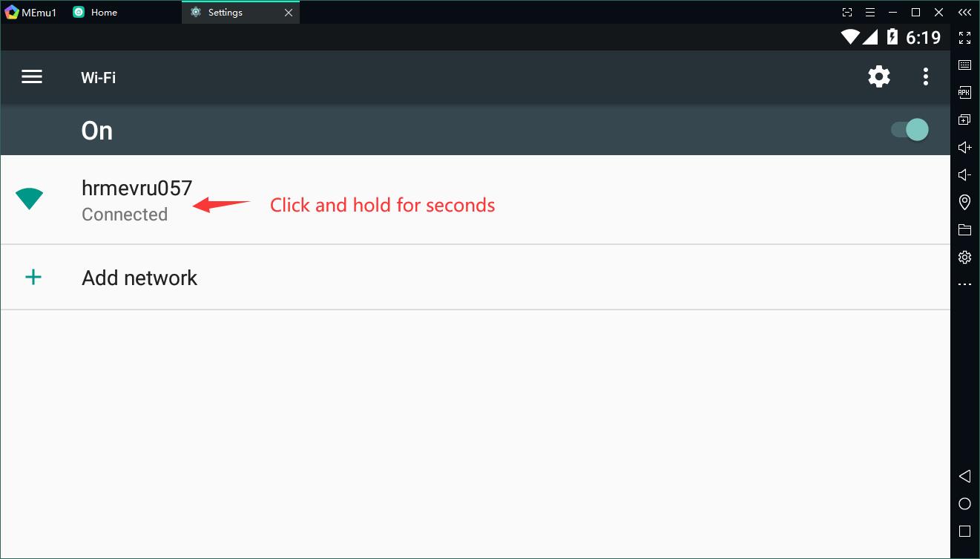Open the GPS location tool
Viewport: 980px width, 559px height.
(x=964, y=202)
